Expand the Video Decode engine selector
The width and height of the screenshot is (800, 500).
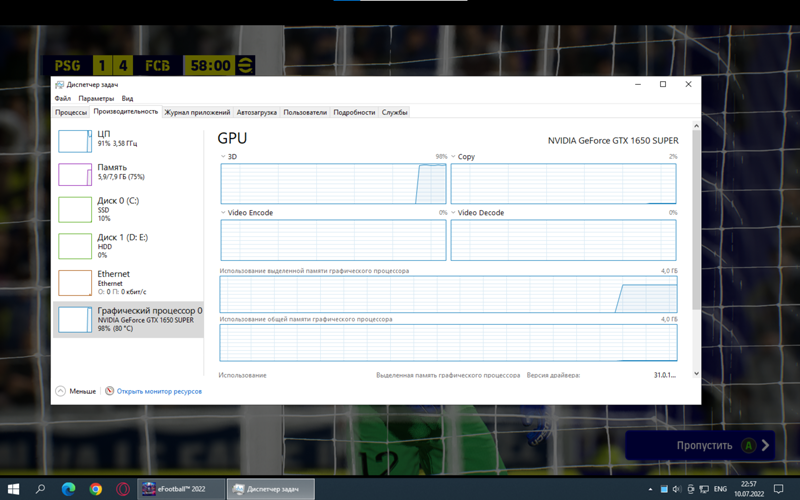pyautogui.click(x=454, y=213)
